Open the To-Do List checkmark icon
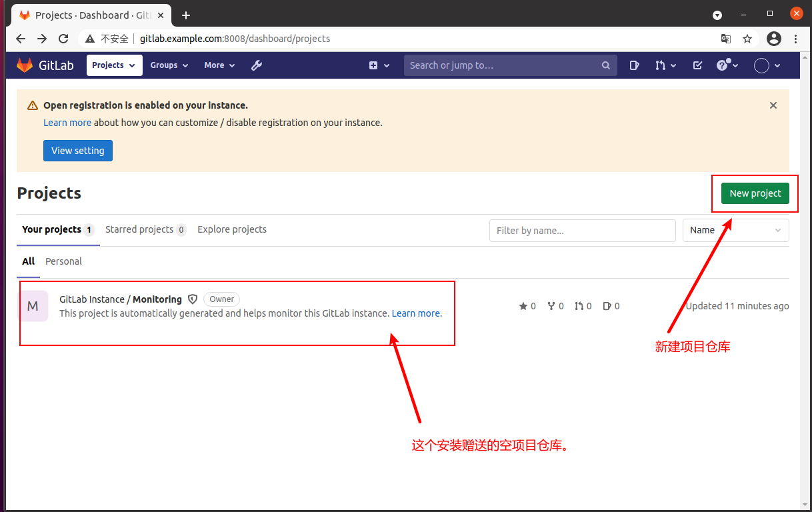Image resolution: width=812 pixels, height=512 pixels. [x=697, y=65]
